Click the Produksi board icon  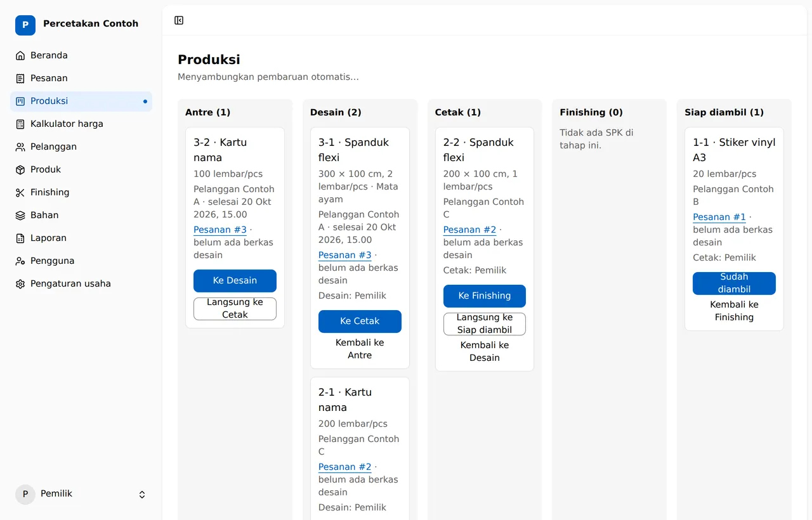[x=20, y=101]
